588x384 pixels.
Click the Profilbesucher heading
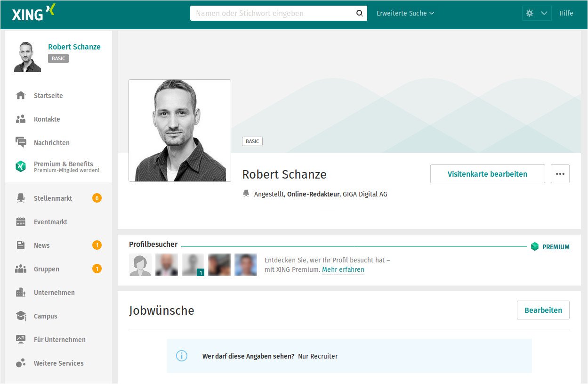pos(153,245)
